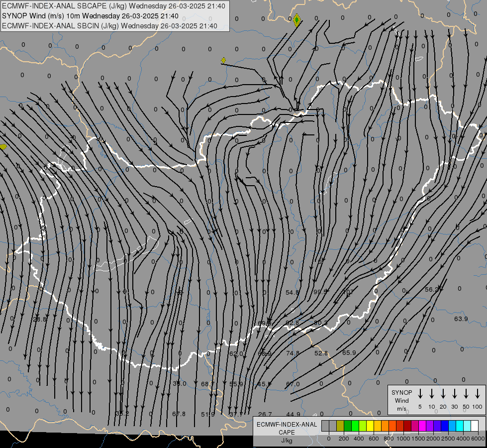Click the 92.8 CAPE value on map

pos(292,323)
